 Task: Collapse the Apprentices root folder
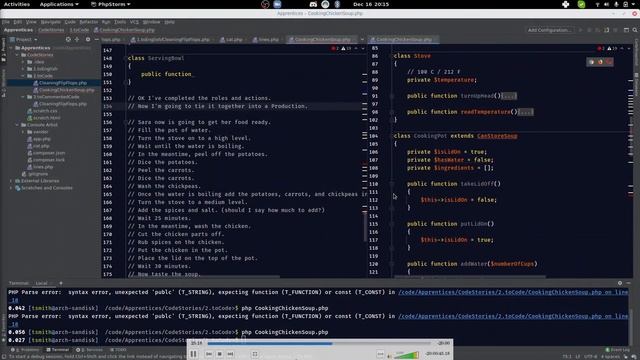[11, 48]
